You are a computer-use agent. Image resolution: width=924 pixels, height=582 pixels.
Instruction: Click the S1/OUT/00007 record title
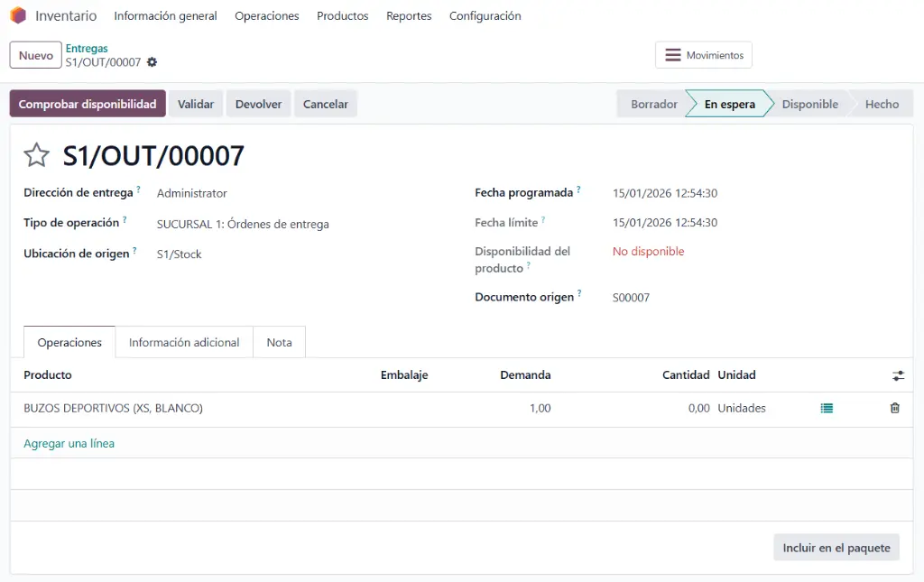tap(153, 155)
